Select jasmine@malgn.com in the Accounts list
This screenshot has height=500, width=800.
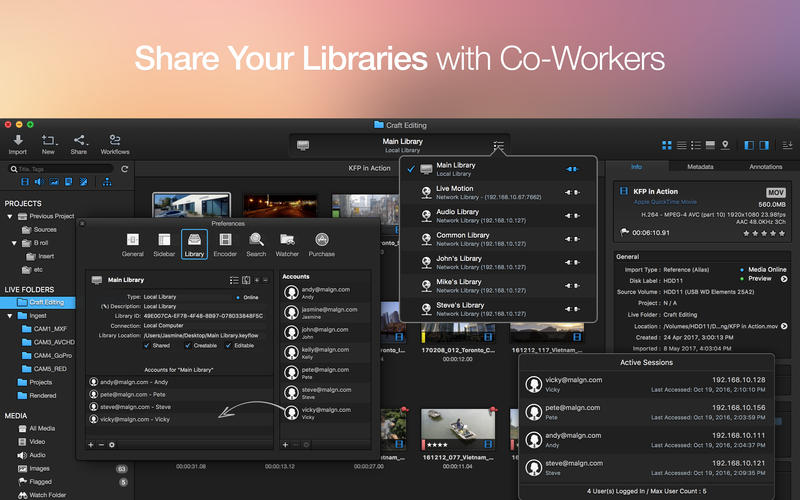click(x=326, y=312)
